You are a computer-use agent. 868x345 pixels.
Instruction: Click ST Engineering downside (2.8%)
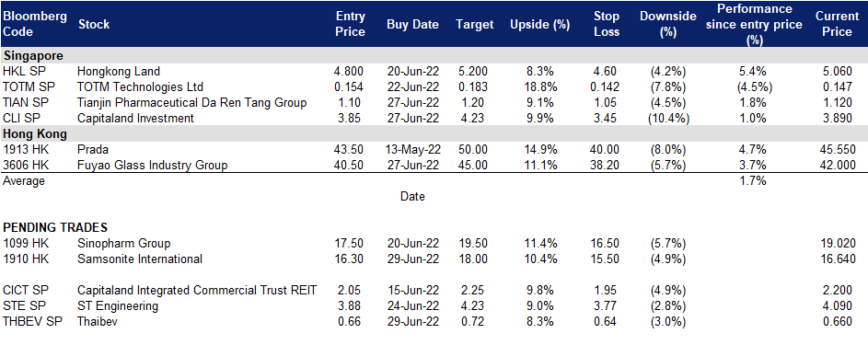pyautogui.click(x=668, y=305)
